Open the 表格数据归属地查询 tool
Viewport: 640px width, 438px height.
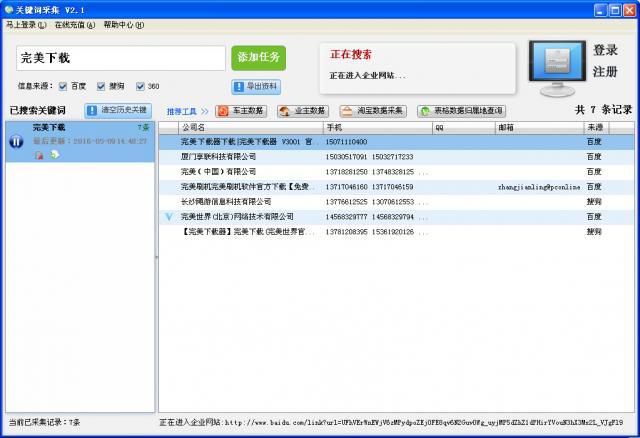[462, 111]
